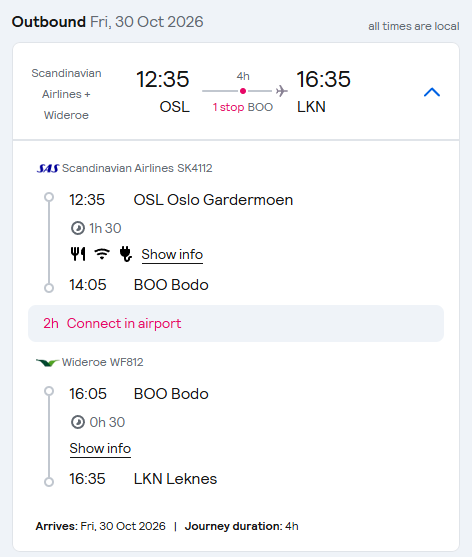Viewport: 472px width, 557px height.
Task: Click the airplane icon in route summary
Action: 282,91
